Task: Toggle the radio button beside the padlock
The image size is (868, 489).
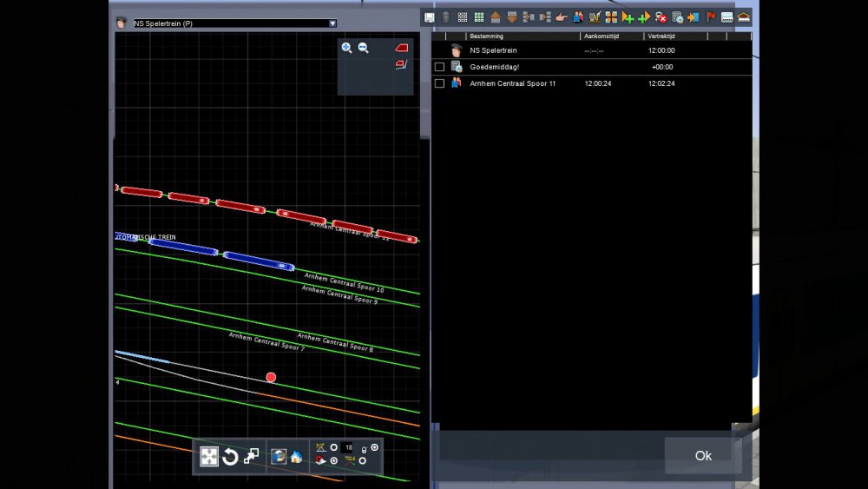Action: 375,447
